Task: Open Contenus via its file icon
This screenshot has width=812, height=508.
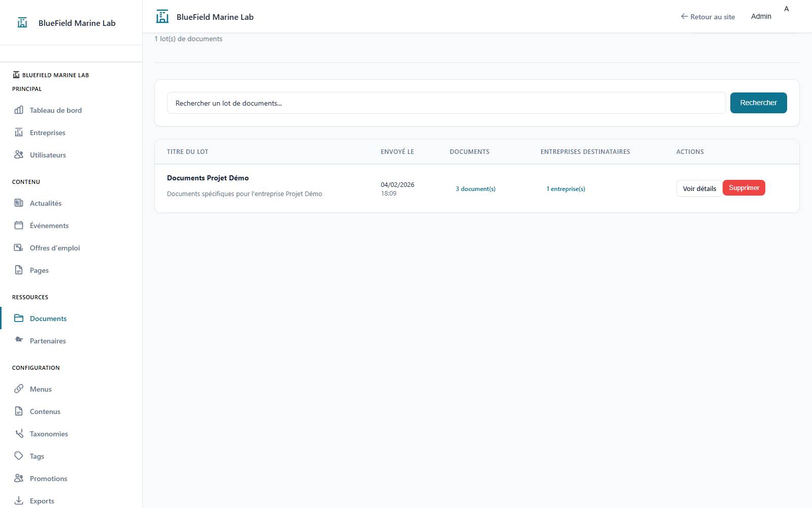Action: point(18,411)
